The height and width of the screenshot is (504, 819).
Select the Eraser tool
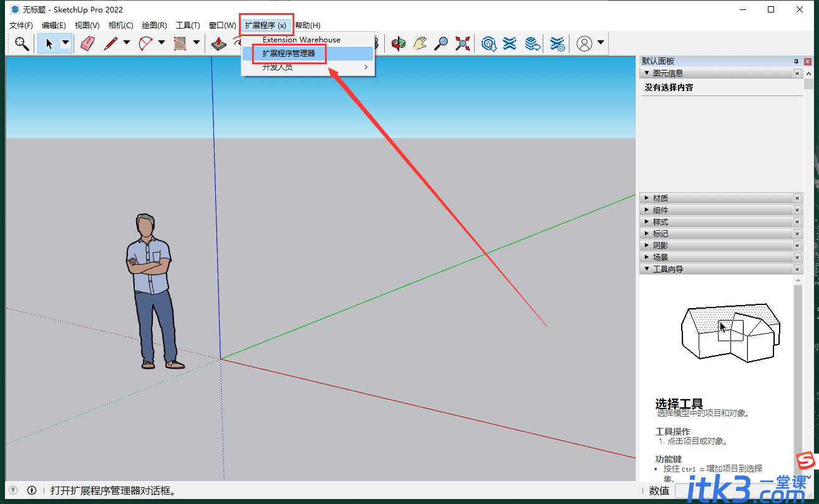87,43
